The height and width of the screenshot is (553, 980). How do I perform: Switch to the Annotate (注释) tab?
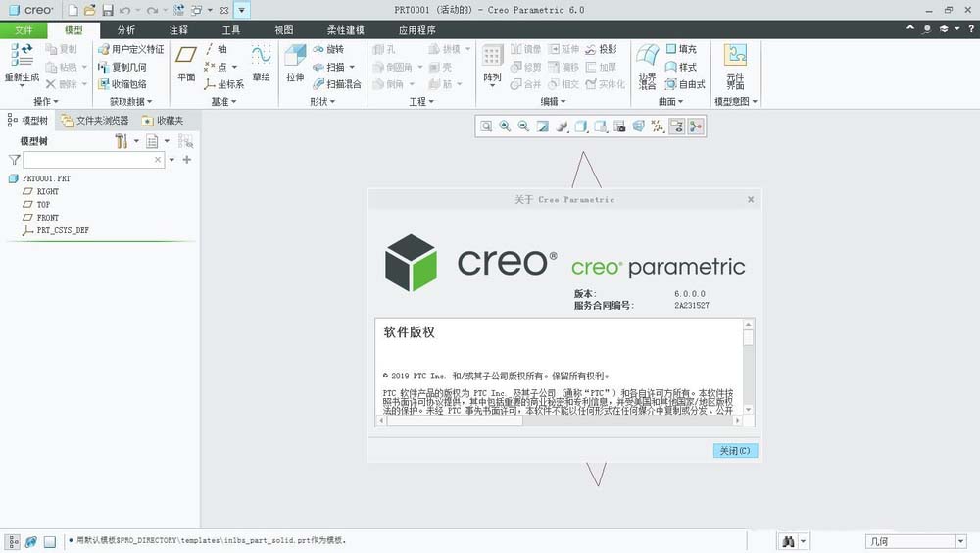coord(178,30)
